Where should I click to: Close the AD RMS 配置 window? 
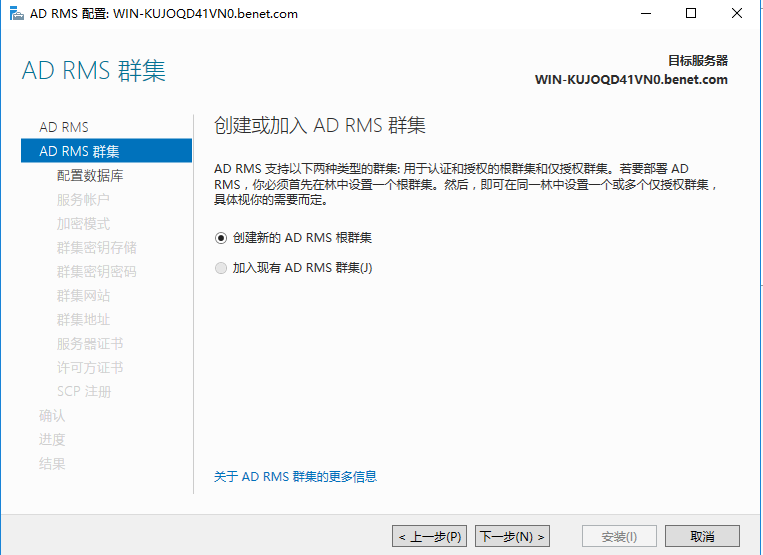tap(737, 14)
